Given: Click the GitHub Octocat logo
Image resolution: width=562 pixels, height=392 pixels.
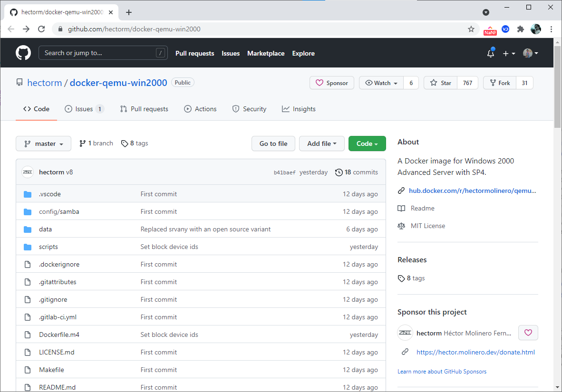Looking at the screenshot, I should point(23,53).
